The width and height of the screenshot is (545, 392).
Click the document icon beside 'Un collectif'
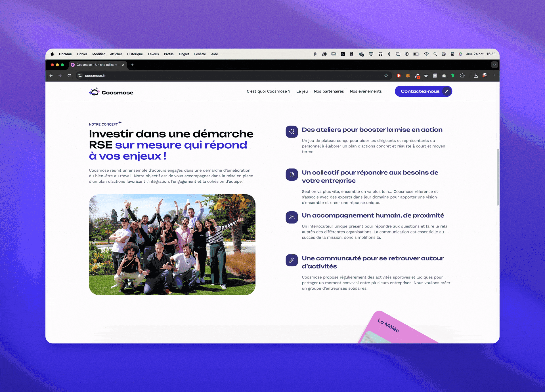click(x=292, y=174)
